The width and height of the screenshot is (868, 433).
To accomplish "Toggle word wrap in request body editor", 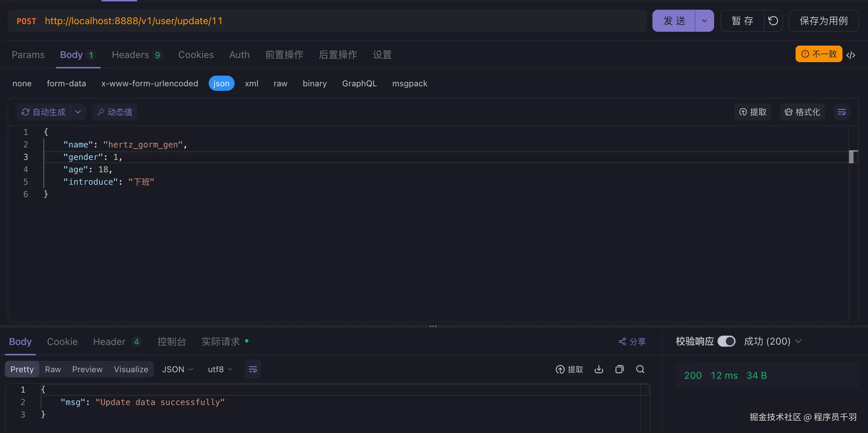I will click(x=841, y=112).
